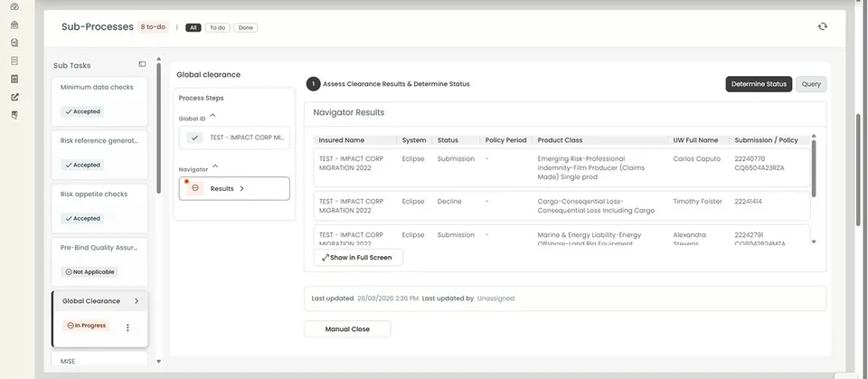Click the UW Full Name column header

coord(695,140)
